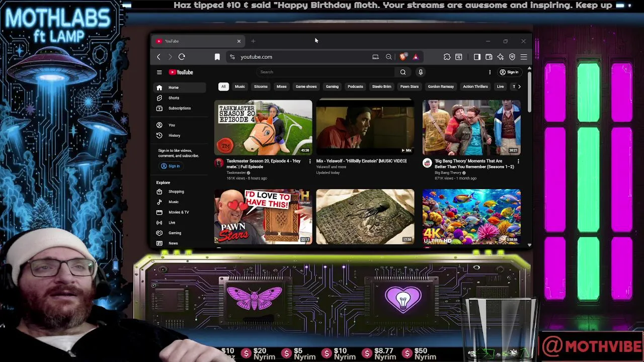Select the Live filter chip
This screenshot has width=644, height=362.
500,86
